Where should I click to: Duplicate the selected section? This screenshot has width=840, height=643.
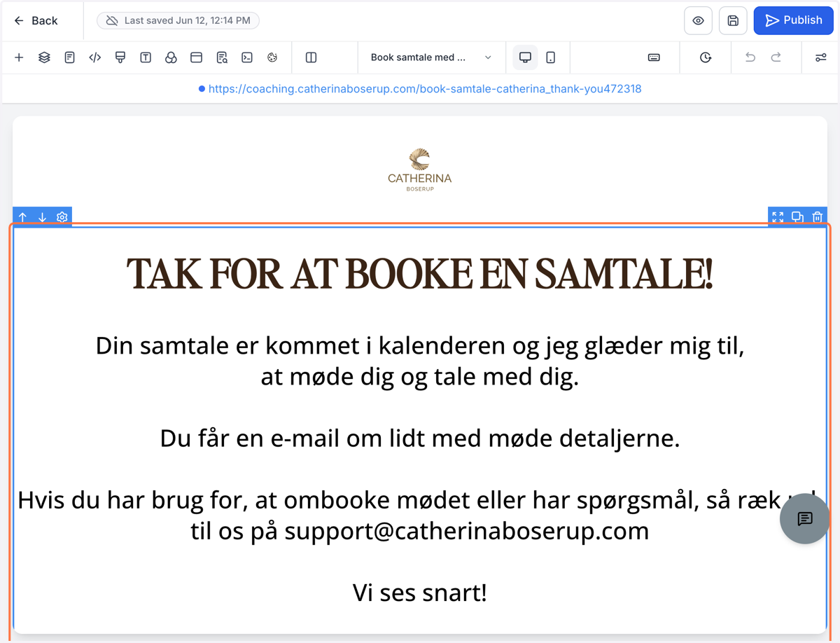coord(797,217)
